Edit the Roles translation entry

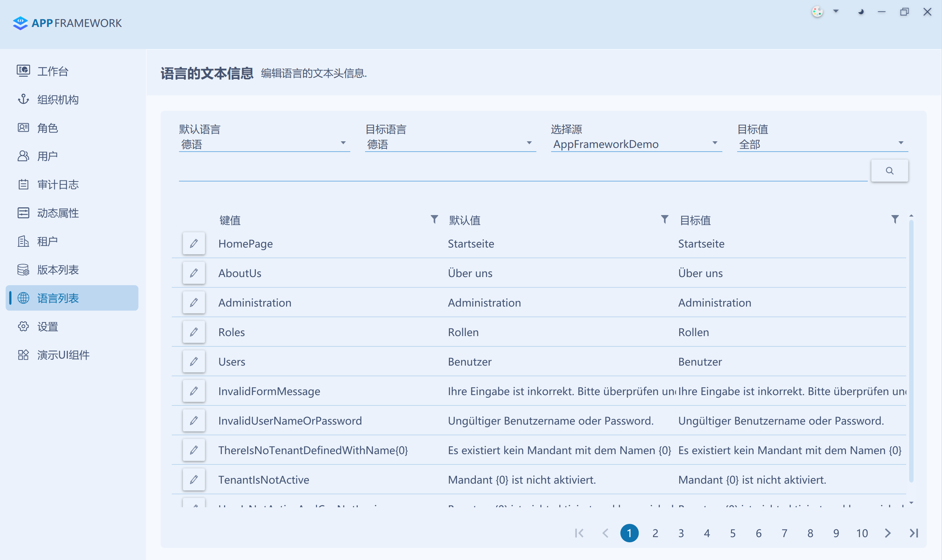tap(194, 332)
